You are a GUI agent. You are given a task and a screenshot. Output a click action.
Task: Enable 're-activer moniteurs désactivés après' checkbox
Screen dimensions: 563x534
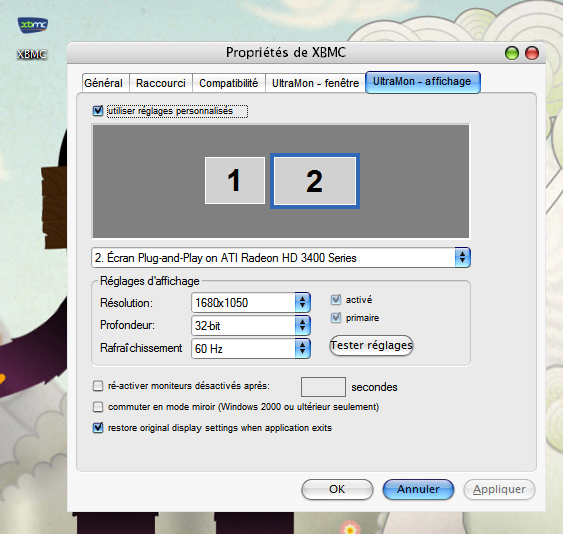click(98, 386)
